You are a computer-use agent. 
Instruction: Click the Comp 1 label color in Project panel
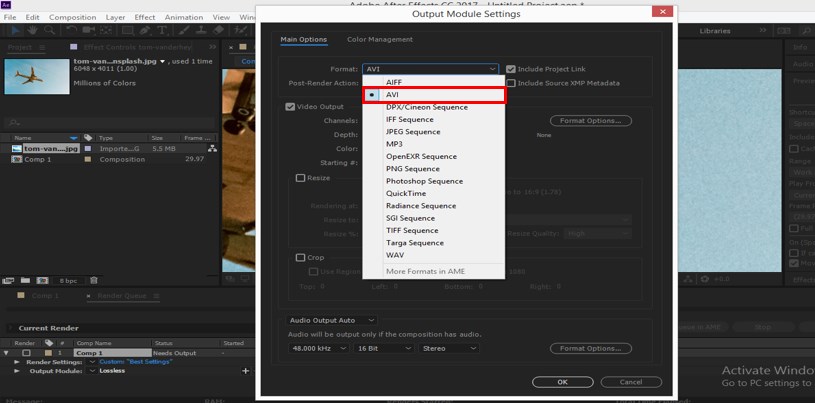(x=88, y=159)
